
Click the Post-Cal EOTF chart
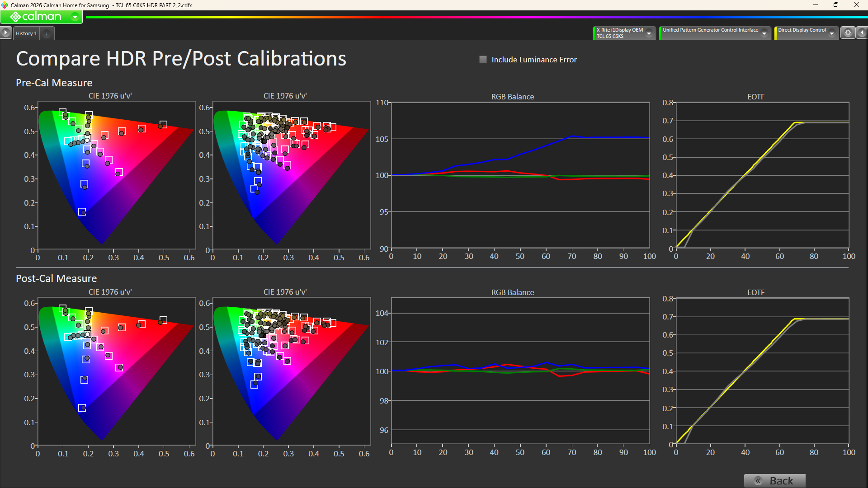click(762, 371)
